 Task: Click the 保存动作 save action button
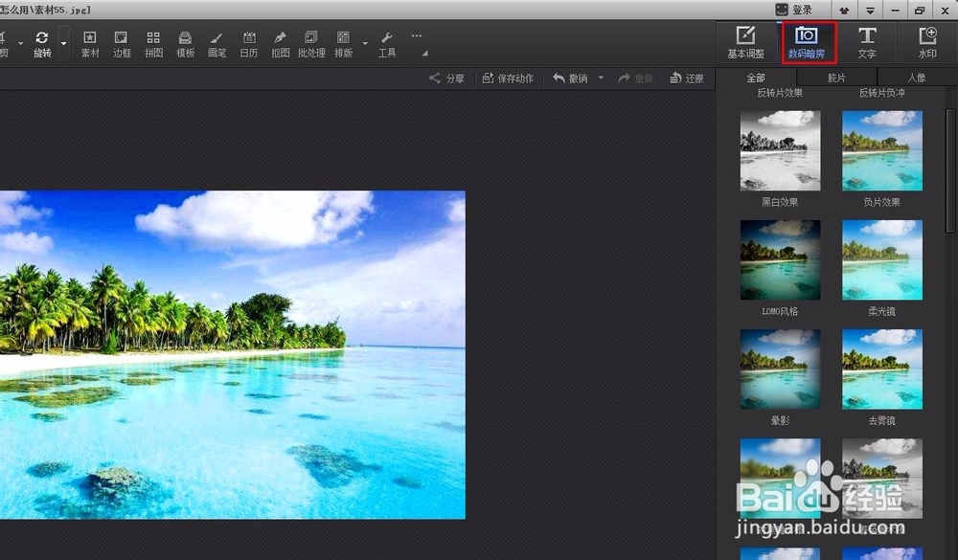coord(508,78)
